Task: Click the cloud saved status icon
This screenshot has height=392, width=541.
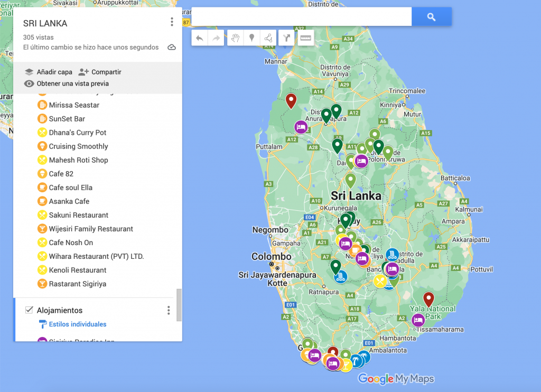Action: [172, 48]
